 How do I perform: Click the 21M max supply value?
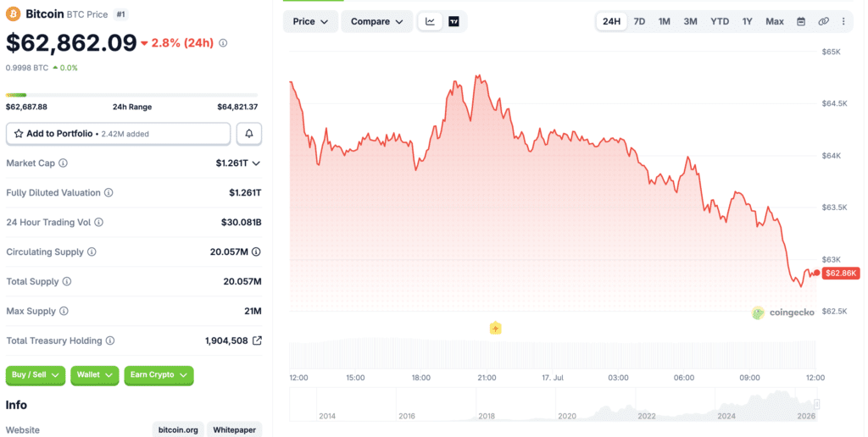coord(253,311)
